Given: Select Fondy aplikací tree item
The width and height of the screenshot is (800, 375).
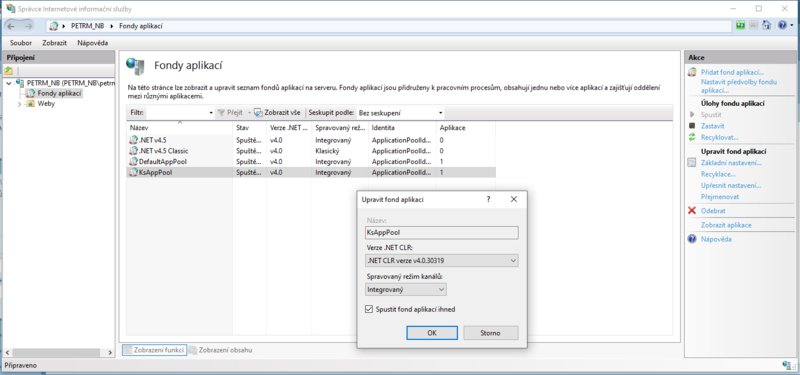Looking at the screenshot, I should (x=60, y=93).
